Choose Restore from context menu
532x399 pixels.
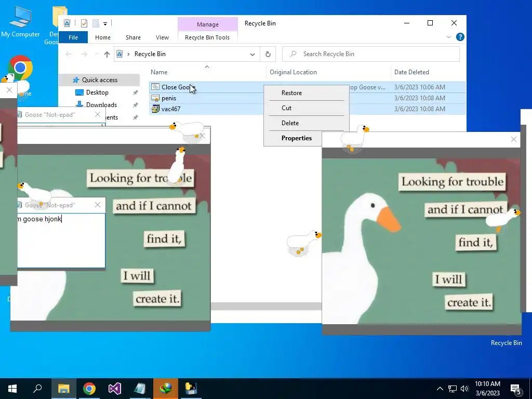(291, 93)
